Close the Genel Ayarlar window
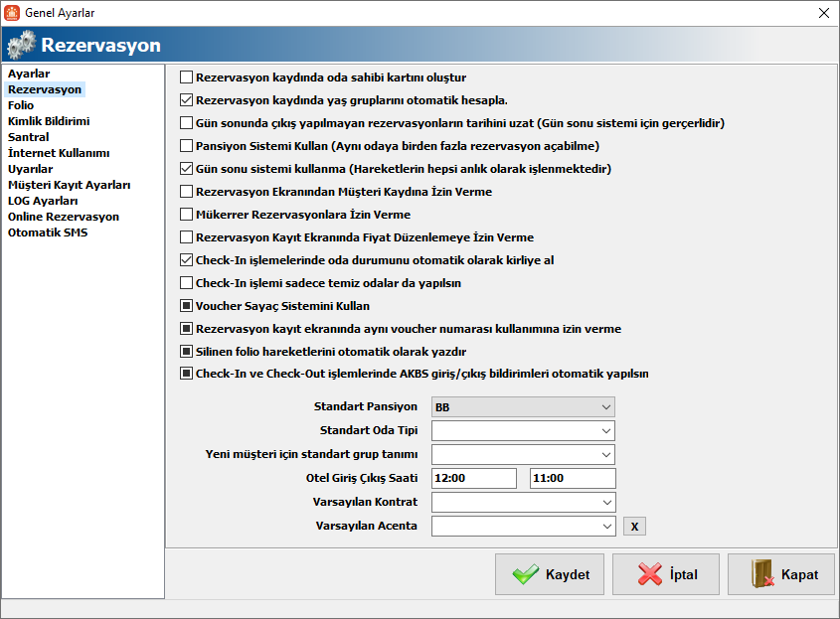This screenshot has width=840, height=619. [824, 13]
